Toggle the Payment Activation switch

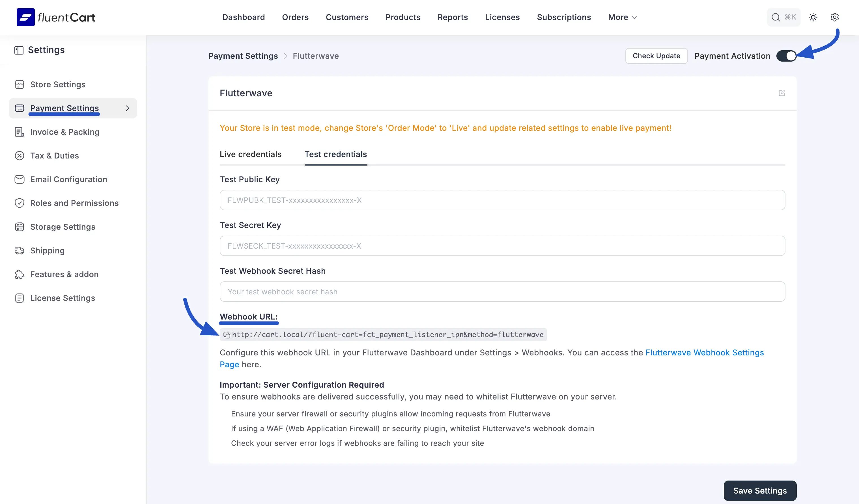pyautogui.click(x=786, y=56)
